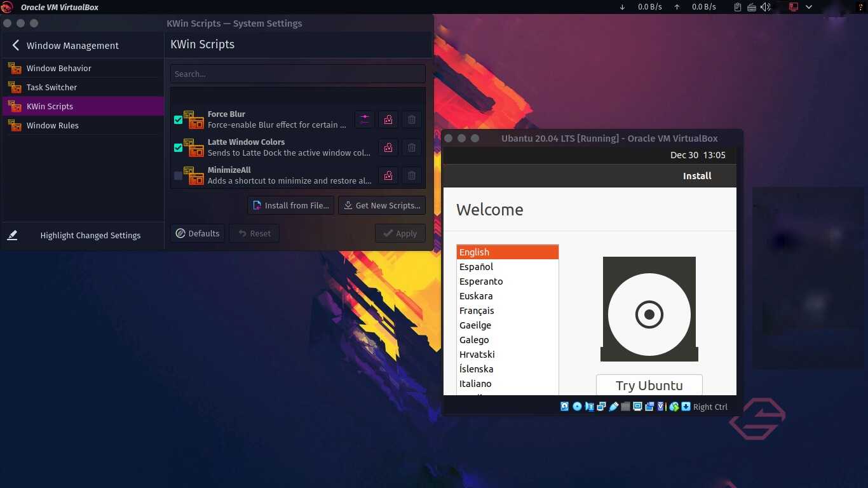868x488 pixels.
Task: Click the Dec 30 13:05 clock in VM
Action: coord(698,155)
